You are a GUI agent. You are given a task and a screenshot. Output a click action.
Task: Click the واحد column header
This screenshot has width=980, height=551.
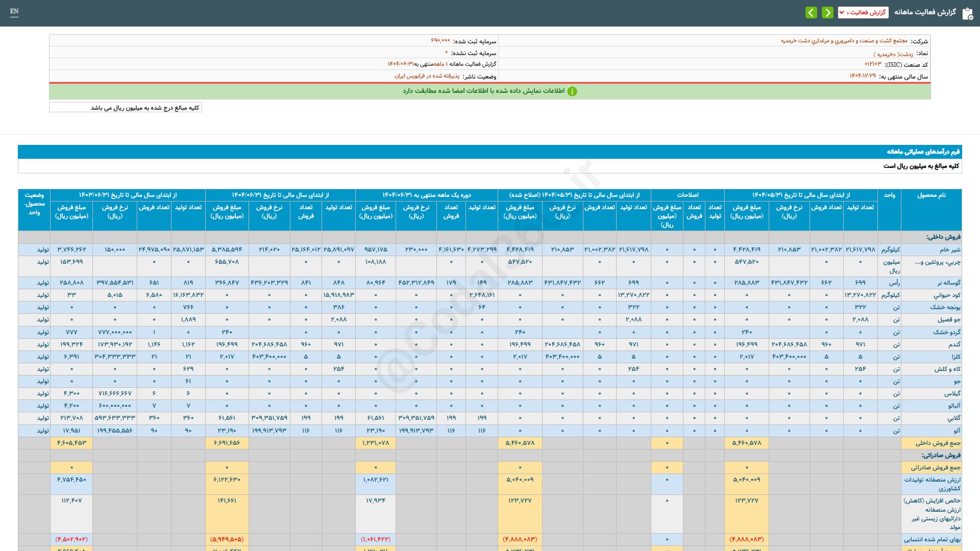[889, 195]
